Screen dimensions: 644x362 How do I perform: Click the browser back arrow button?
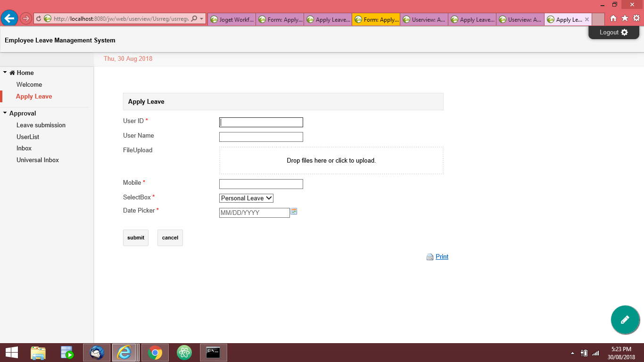pos(9,18)
